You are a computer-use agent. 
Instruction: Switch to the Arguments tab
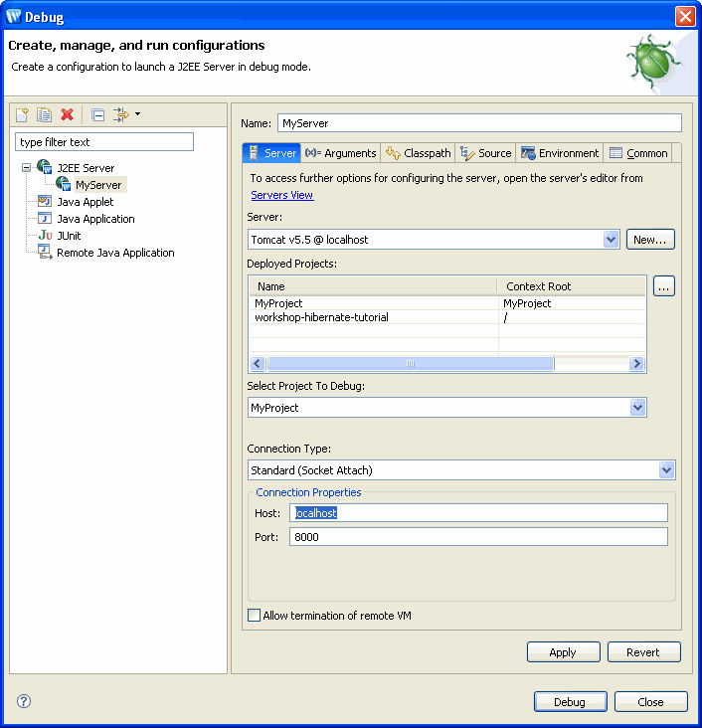341,153
